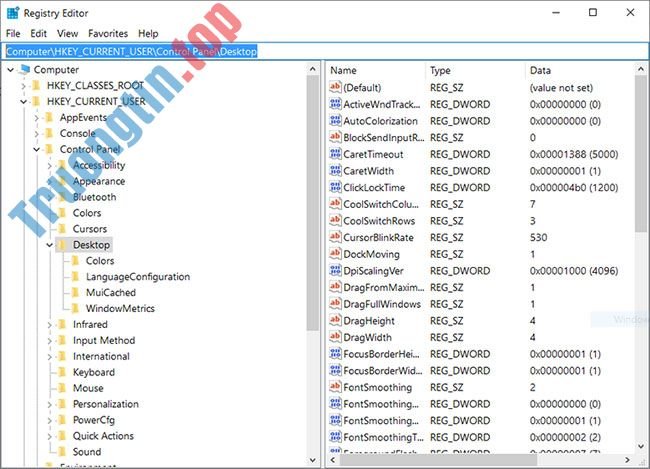The image size is (650, 469).
Task: Click the Keyboard folder icon
Action: coord(62,372)
